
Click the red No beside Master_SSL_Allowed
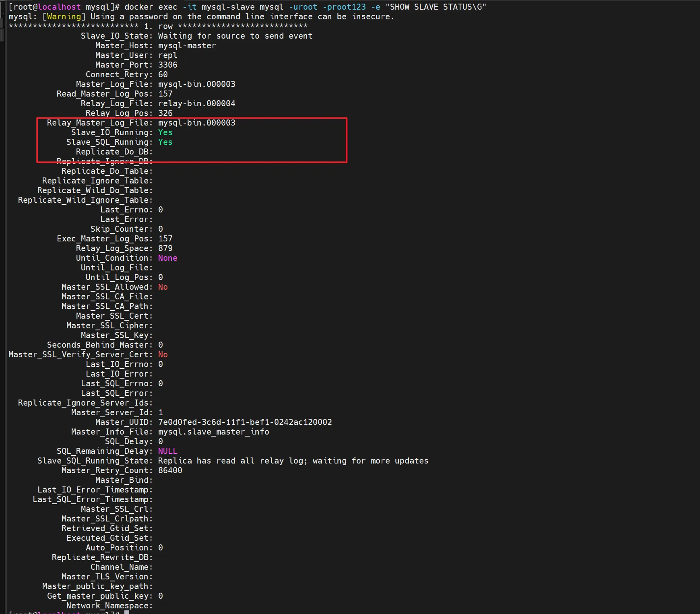tap(163, 287)
